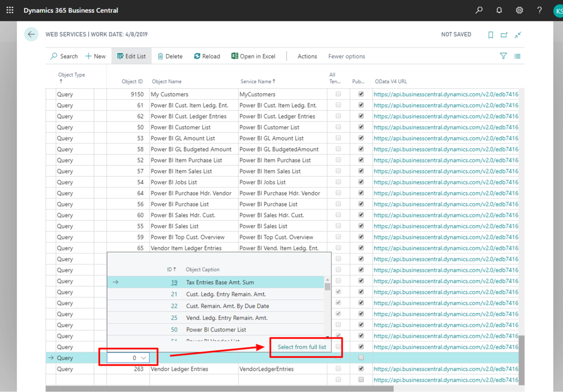Sort lookup list by ID column
Image resolution: width=563 pixels, height=392 pixels.
coord(172,270)
